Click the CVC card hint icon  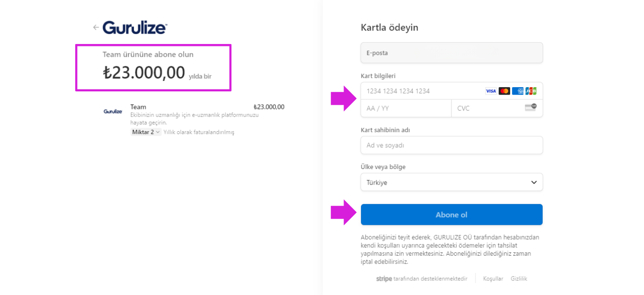click(531, 107)
